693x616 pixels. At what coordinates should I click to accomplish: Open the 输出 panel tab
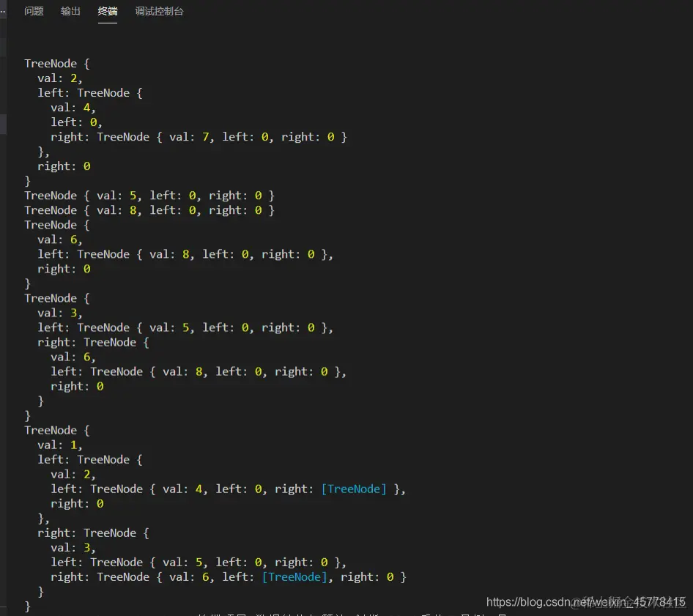pyautogui.click(x=71, y=12)
